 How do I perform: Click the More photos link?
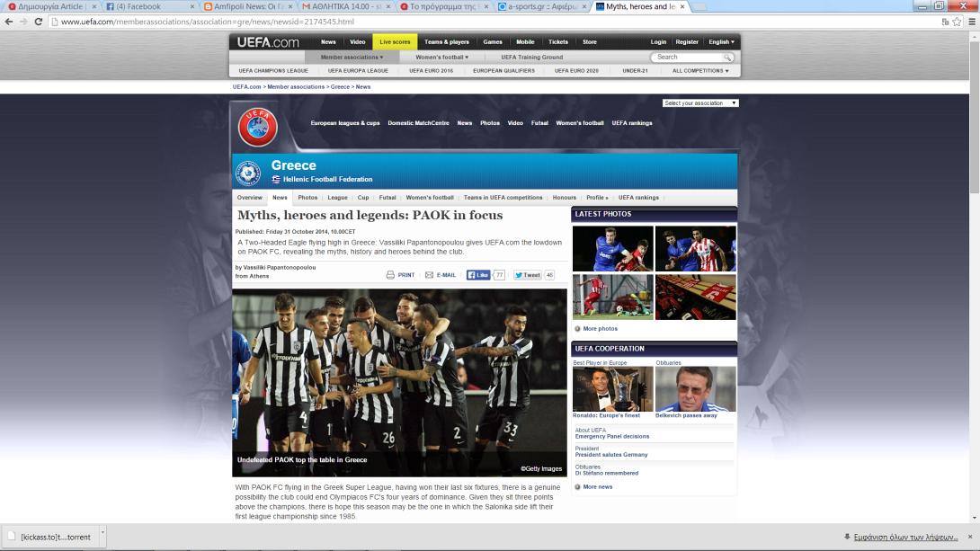(600, 329)
